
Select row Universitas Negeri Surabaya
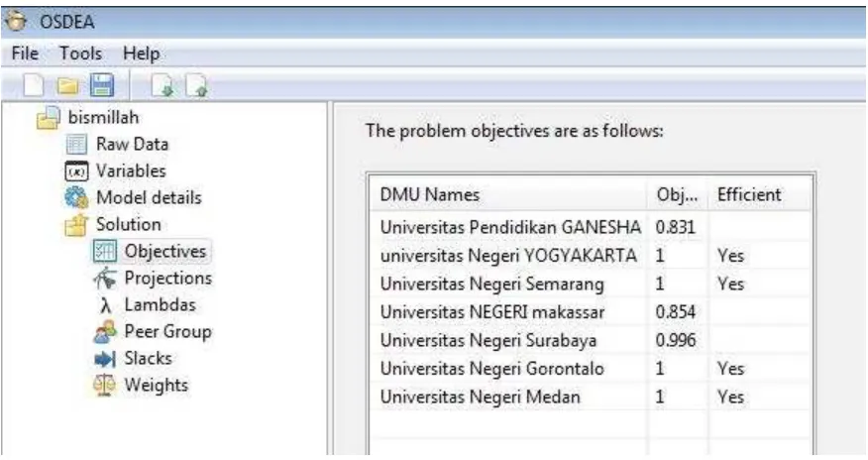[592, 340]
